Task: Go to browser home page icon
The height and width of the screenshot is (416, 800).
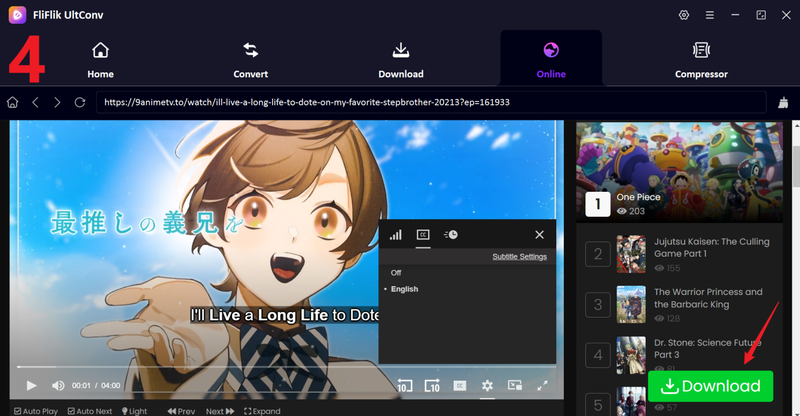Action: coord(12,102)
